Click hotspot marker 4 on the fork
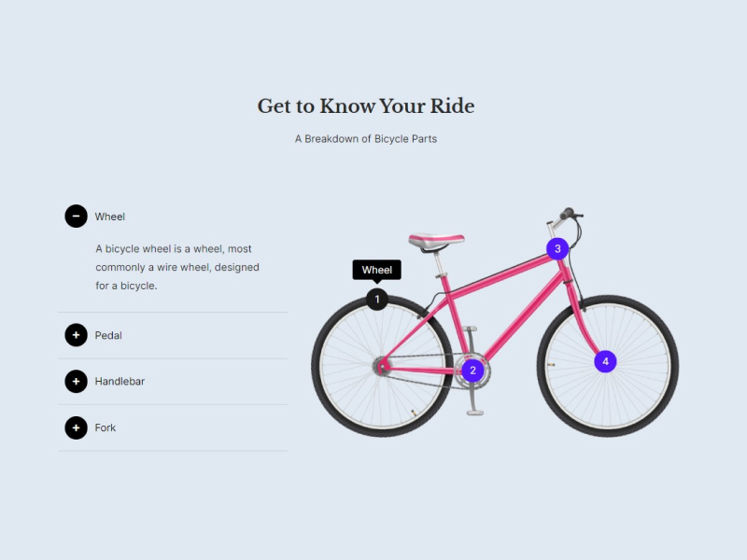Viewport: 747px width, 560px height. tap(605, 361)
